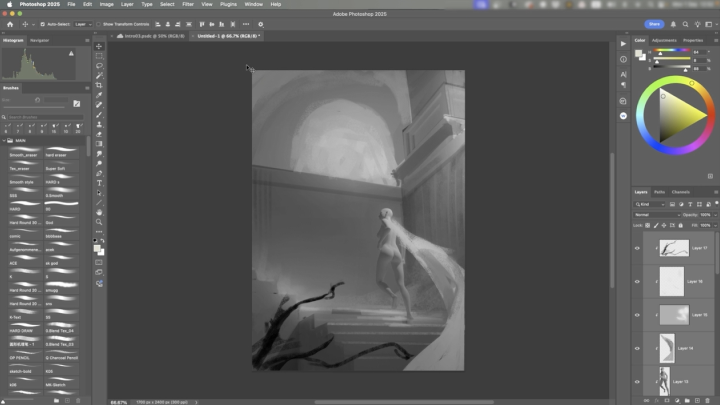The image size is (720, 405).
Task: Enable the Auto-Select checkbox
Action: pos(41,23)
